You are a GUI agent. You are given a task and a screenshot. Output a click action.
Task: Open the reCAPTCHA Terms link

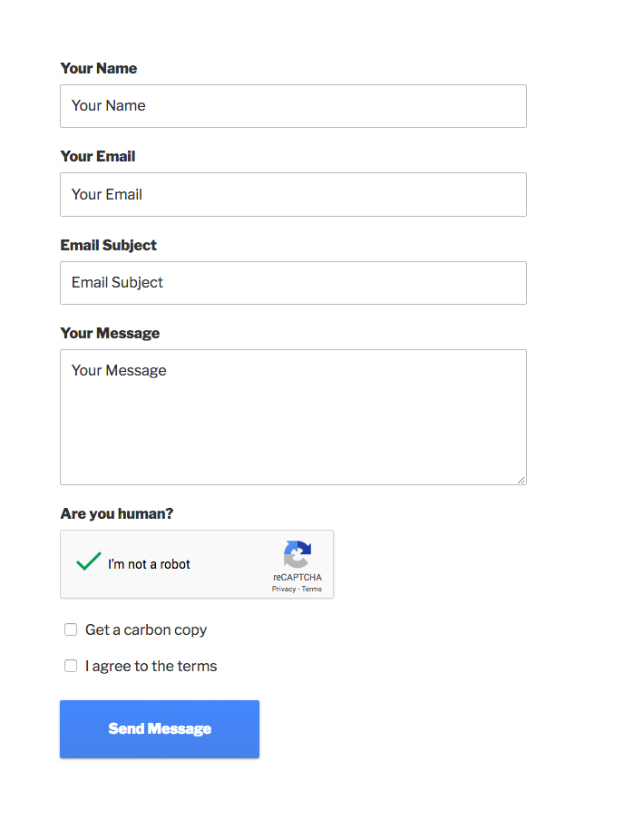point(312,589)
